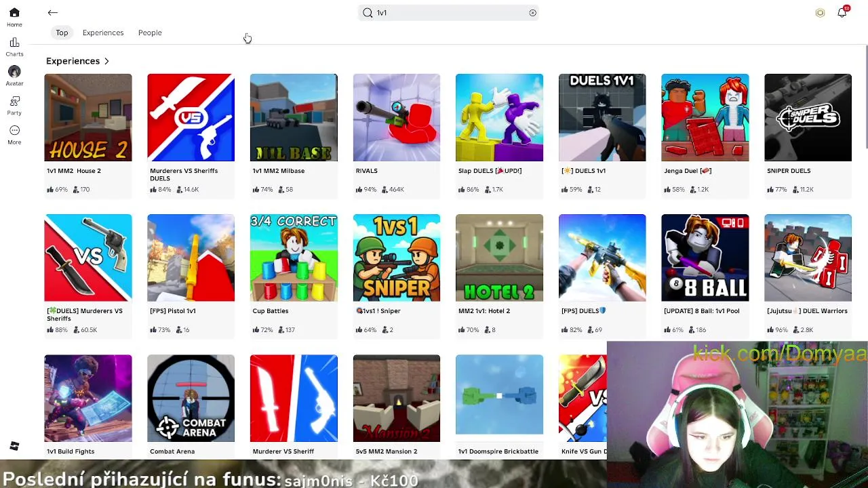Click the RIVALS title text
Screen dimensions: 868x488
(x=366, y=171)
